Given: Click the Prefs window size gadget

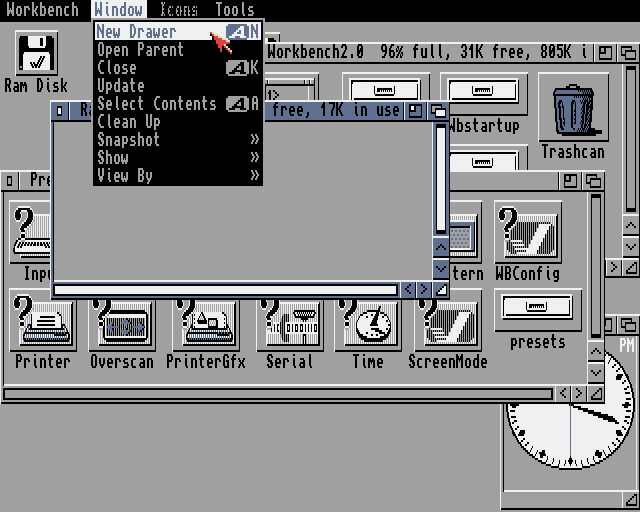Looking at the screenshot, I should pyautogui.click(x=596, y=394).
